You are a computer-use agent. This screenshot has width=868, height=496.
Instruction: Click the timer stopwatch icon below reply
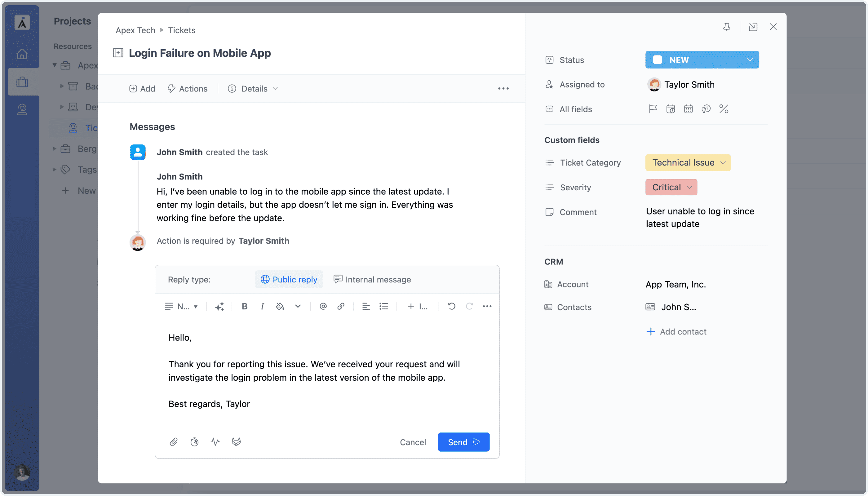click(x=194, y=442)
